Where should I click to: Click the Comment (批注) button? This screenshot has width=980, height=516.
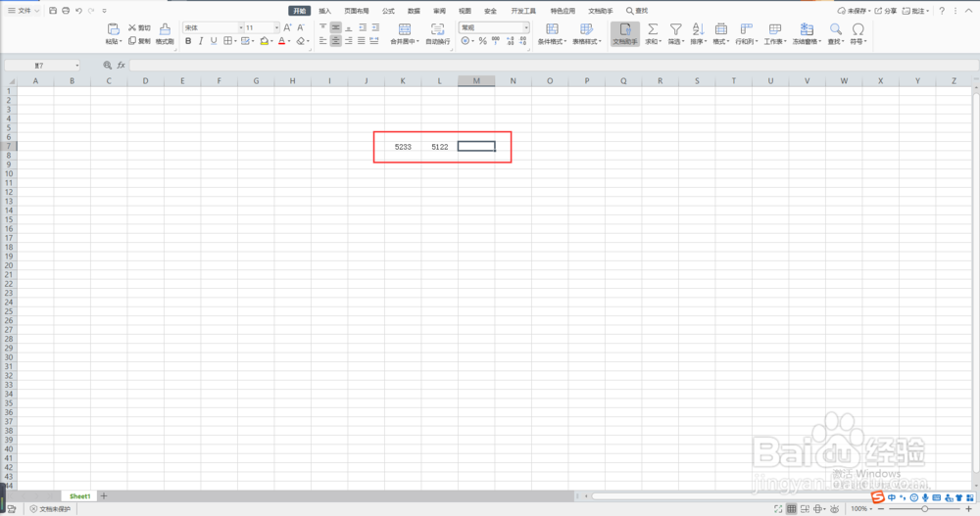(x=915, y=11)
